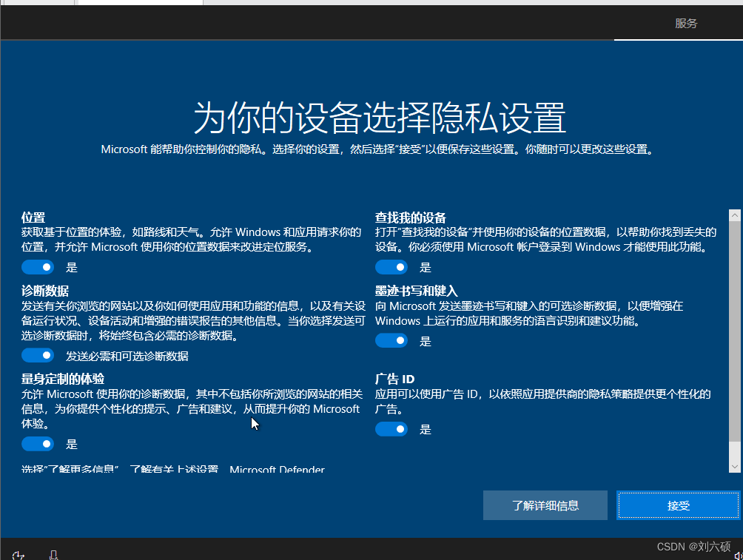Toggle the 墨迹书写和键入 inking and typing switch
Viewport: 743px width, 560px height.
pos(391,340)
